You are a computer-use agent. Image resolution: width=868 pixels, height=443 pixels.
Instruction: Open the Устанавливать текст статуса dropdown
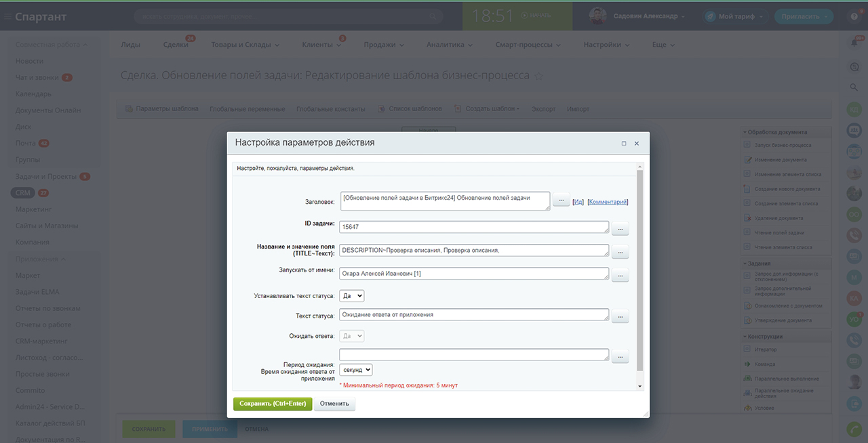351,296
